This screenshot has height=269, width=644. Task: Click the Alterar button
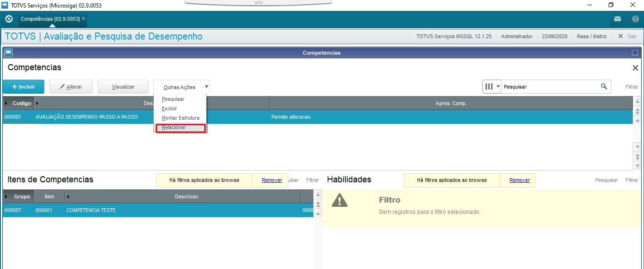pos(71,87)
